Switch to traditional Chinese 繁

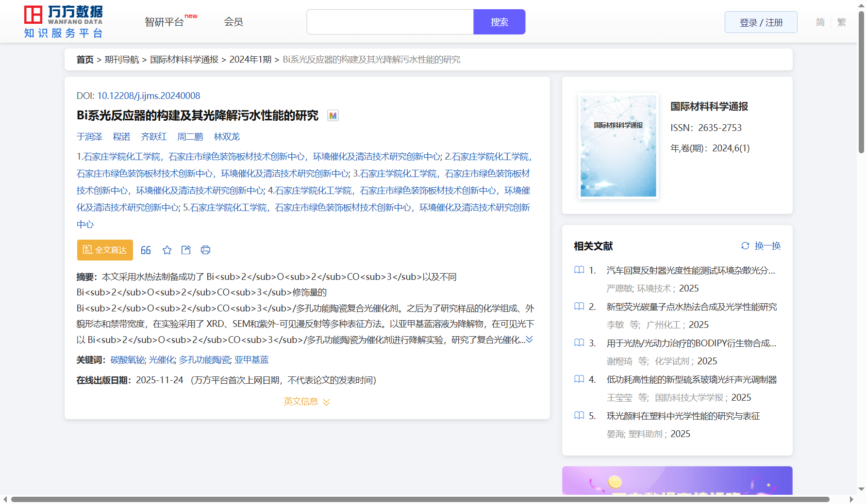point(842,22)
